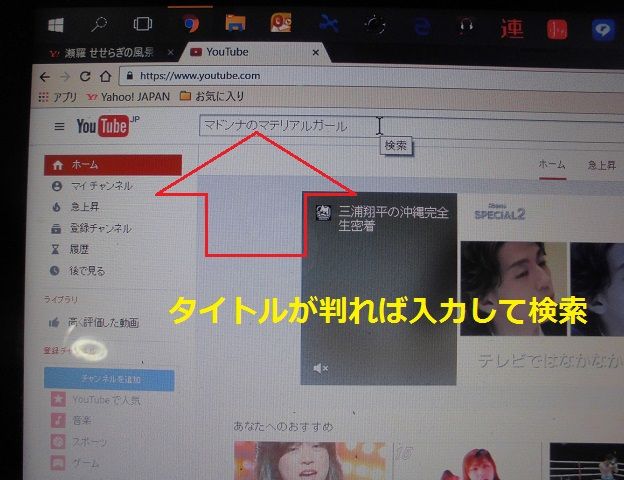Open the スポーツ channel in sidebar
The image size is (624, 480).
coord(79,442)
